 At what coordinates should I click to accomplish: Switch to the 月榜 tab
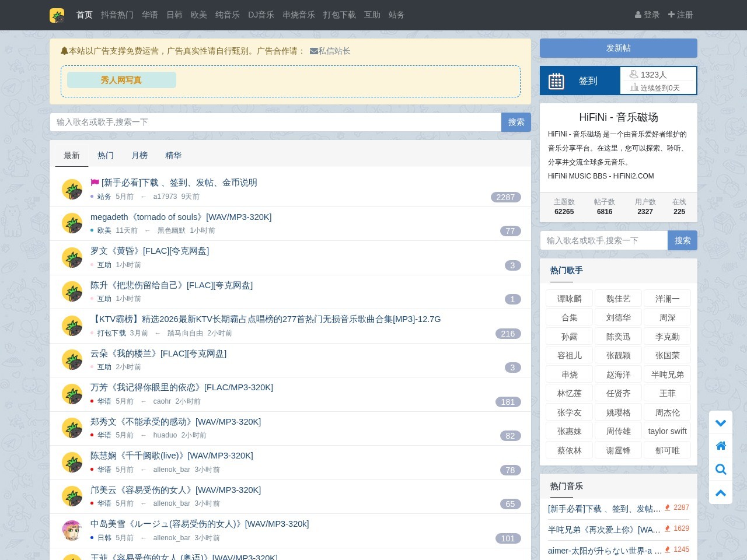(x=139, y=156)
